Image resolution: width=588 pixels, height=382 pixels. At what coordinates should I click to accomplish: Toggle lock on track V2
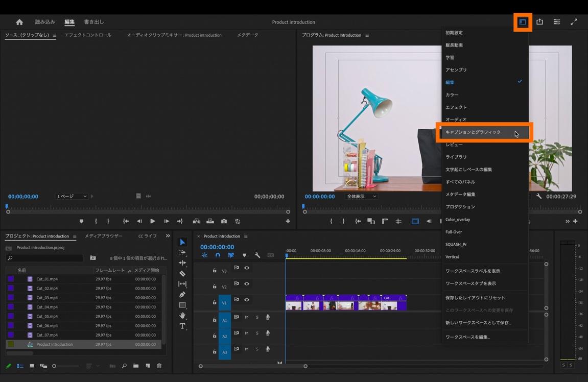(x=215, y=286)
